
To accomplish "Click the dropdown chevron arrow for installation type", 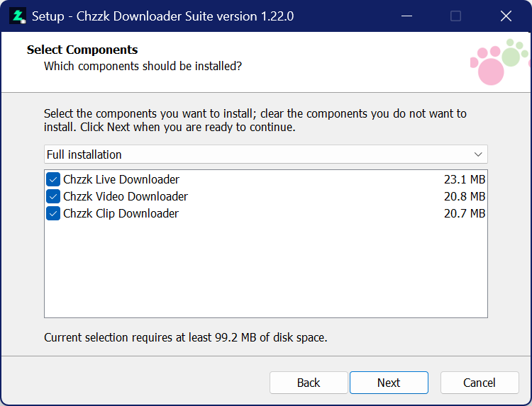I will (x=478, y=154).
